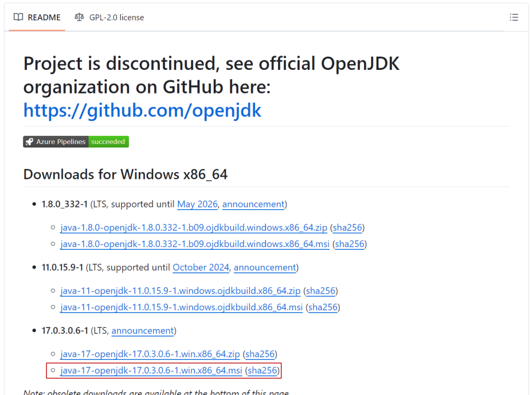Click the obsolete downloads note text

pyautogui.click(x=156, y=392)
